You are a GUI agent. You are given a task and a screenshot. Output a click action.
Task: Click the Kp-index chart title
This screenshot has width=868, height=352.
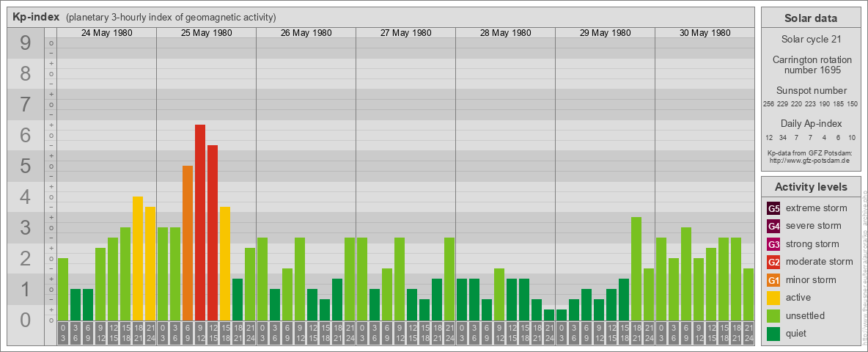36,17
